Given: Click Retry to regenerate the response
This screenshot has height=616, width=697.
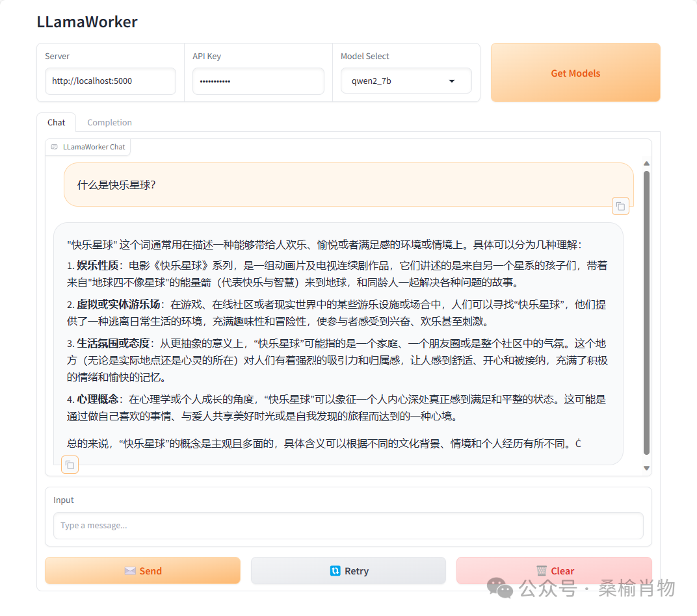Looking at the screenshot, I should click(348, 571).
